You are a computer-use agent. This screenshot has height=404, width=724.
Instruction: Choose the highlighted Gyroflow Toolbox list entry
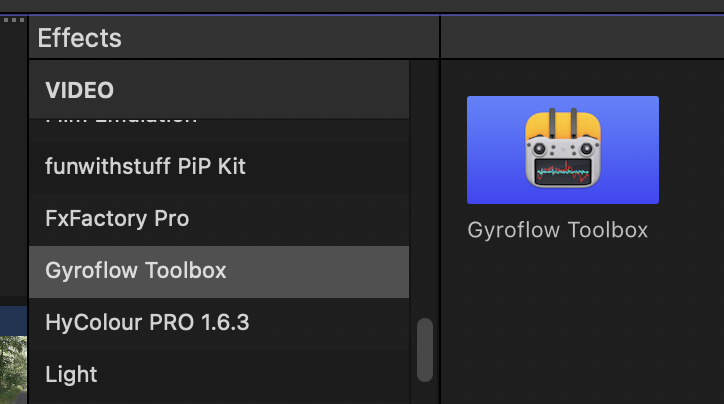(219, 271)
